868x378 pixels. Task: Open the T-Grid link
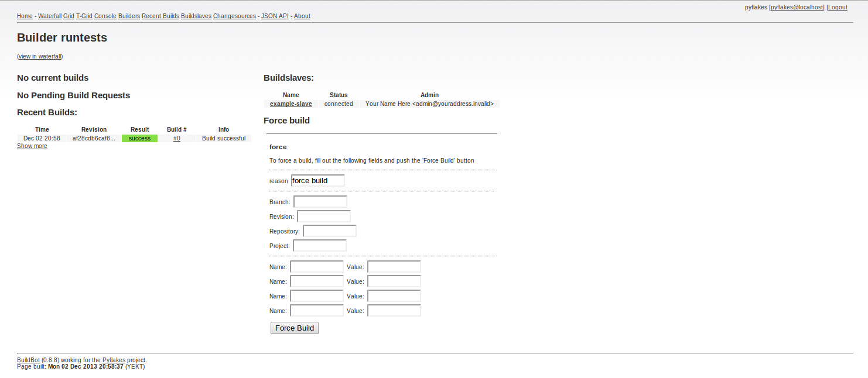(x=84, y=16)
